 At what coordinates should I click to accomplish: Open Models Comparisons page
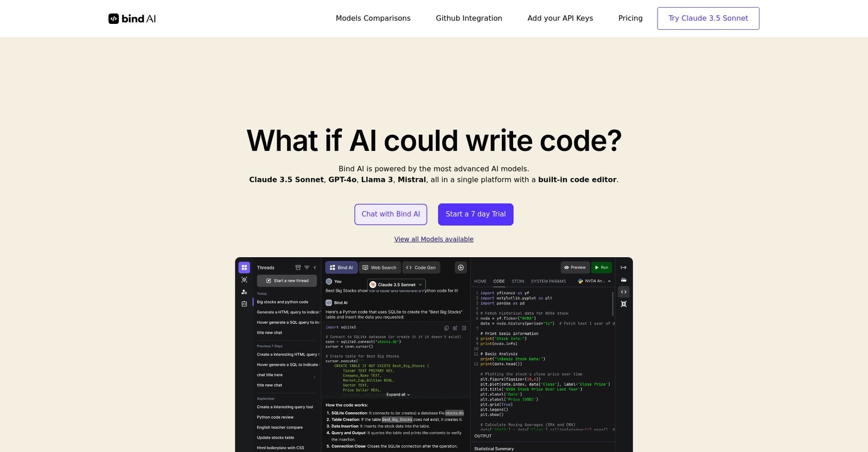[x=373, y=18]
